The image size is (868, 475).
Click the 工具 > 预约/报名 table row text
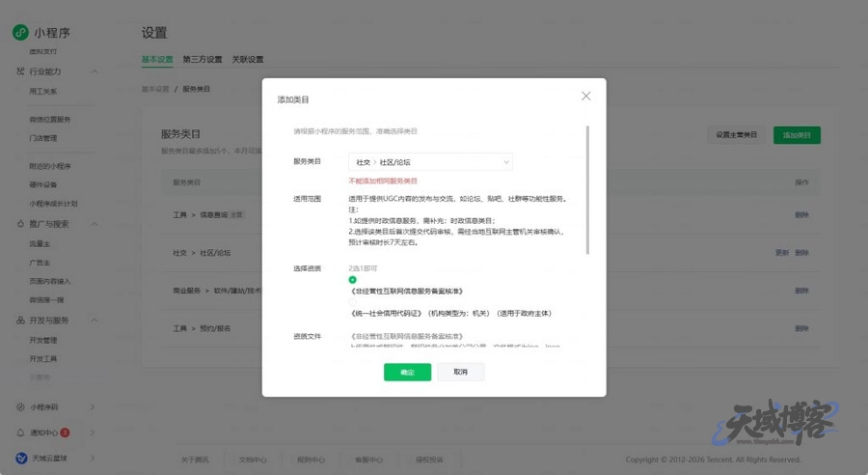202,328
